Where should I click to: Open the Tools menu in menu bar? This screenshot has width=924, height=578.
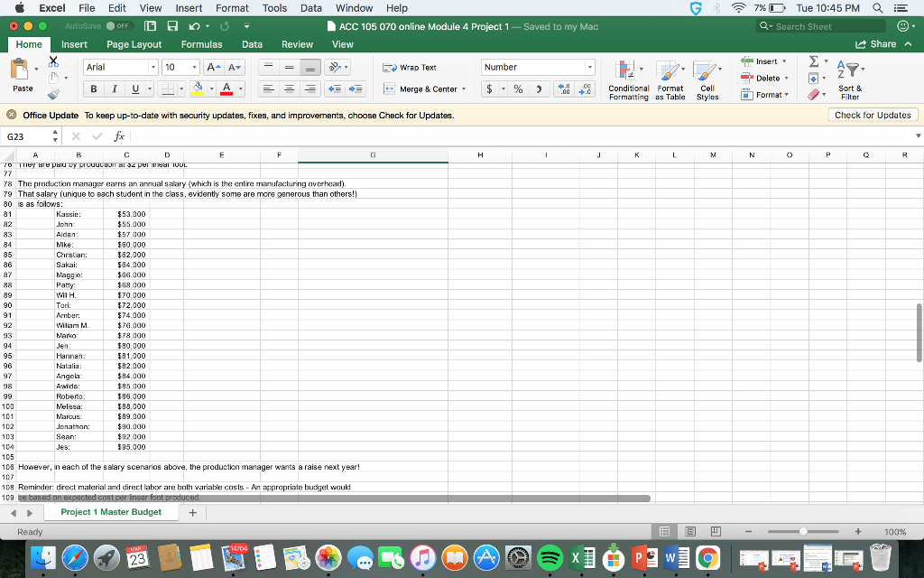click(274, 7)
